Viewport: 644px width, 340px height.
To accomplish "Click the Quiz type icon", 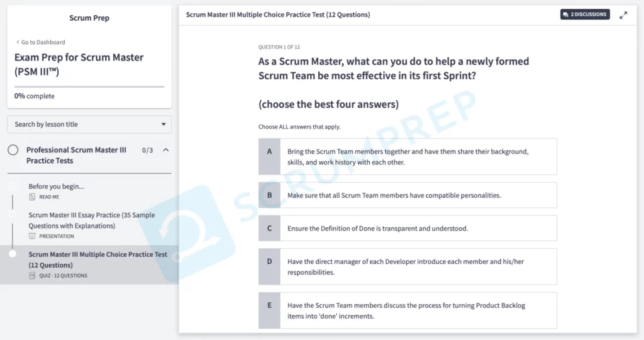I will pos(32,276).
